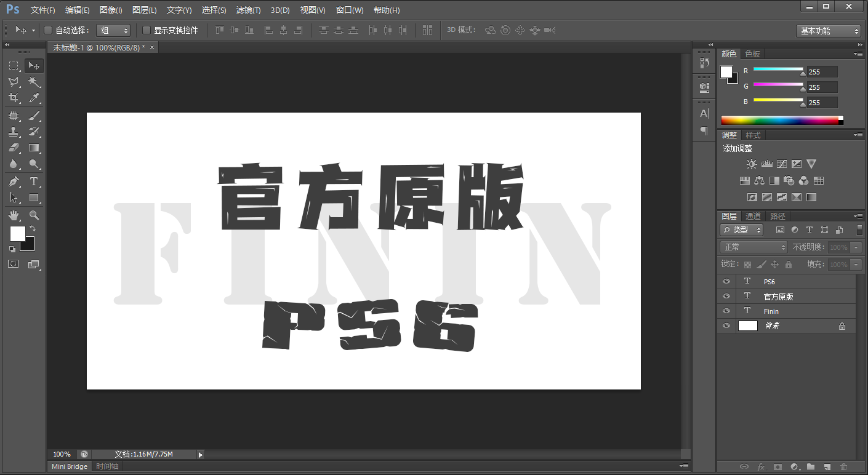Open the 时间轴 tab

click(x=107, y=467)
